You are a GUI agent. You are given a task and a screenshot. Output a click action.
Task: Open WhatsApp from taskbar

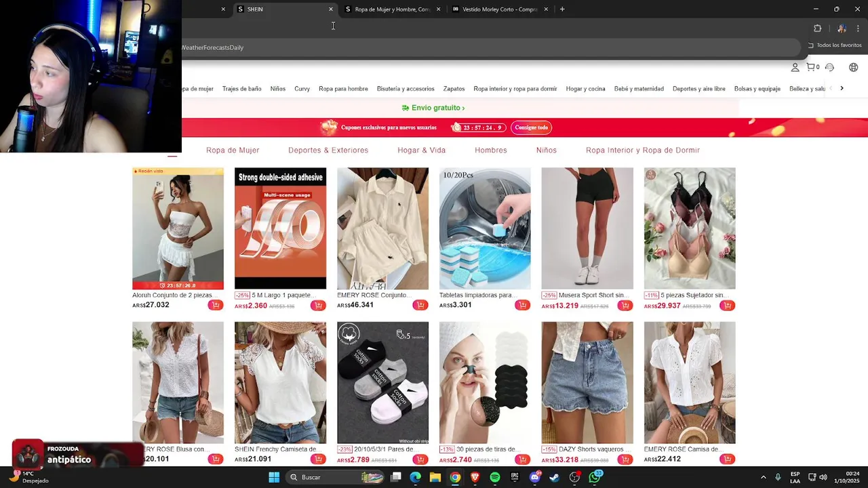[595, 477]
